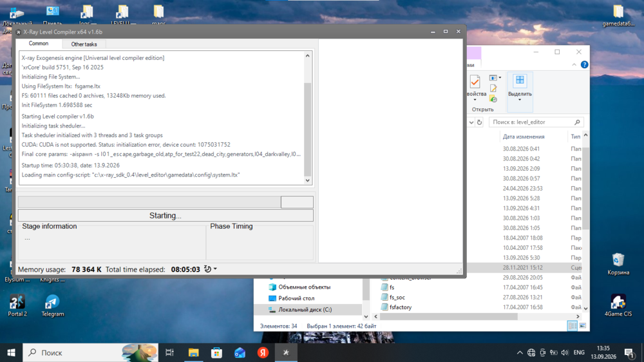Click the compiler window title icon
Viewport: 644px width, 362px height.
pyautogui.click(x=18, y=32)
